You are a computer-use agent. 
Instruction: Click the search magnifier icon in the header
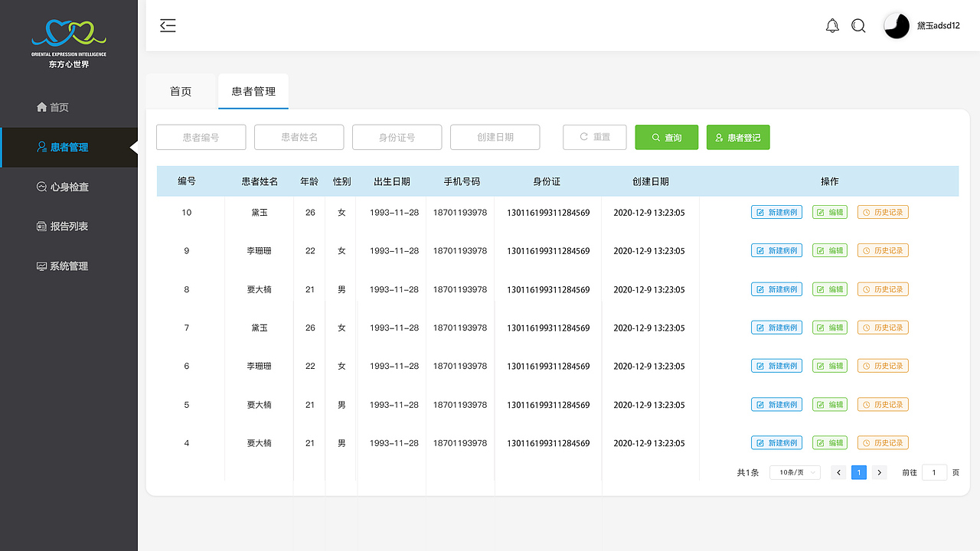[858, 26]
